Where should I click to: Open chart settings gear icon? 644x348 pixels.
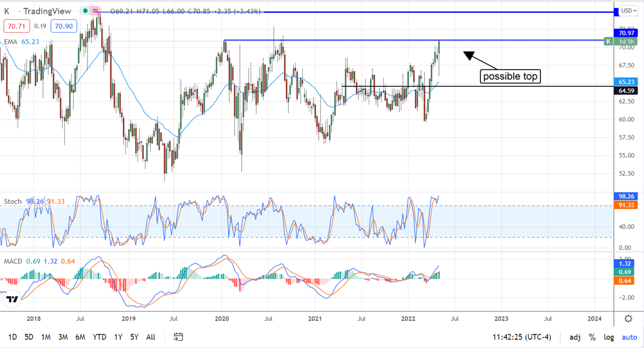pyautogui.click(x=628, y=319)
